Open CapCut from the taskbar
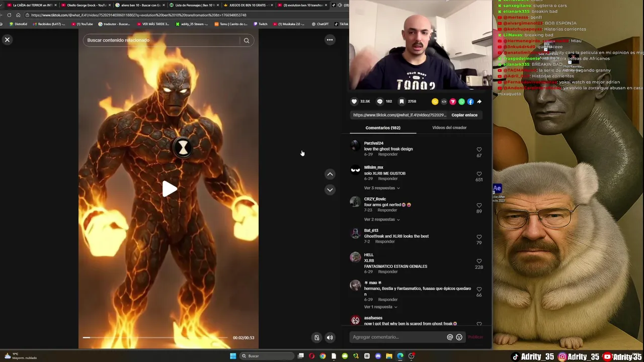Image resolution: width=644 pixels, height=362 pixels. 367,356
